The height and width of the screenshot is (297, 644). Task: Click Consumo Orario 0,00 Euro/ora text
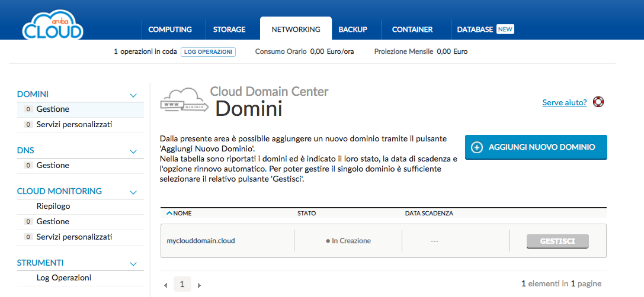coord(305,51)
